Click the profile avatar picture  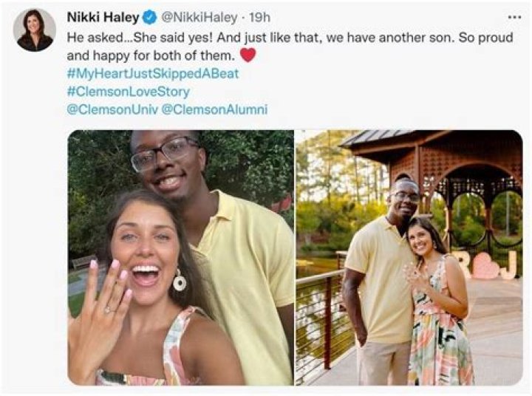coord(34,30)
